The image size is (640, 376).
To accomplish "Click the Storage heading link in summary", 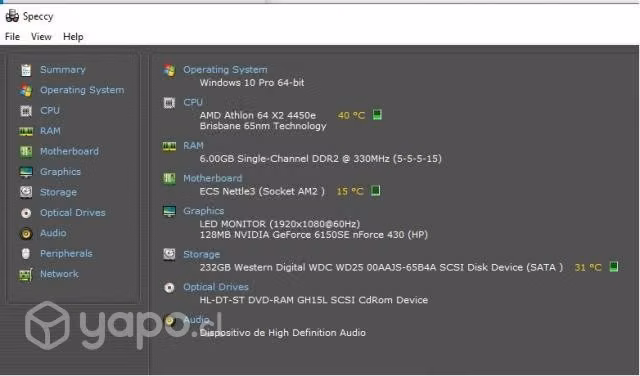I will pos(202,254).
